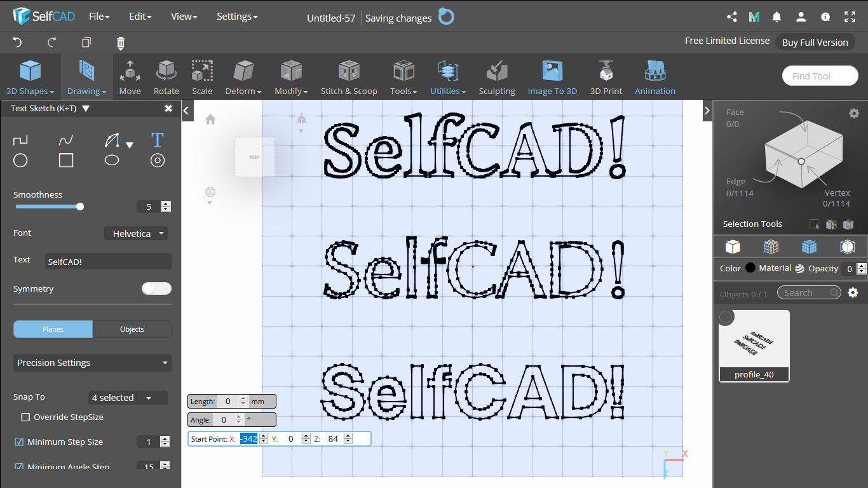This screenshot has width=868, height=488.
Task: Open the notifications bell
Action: coord(776,17)
